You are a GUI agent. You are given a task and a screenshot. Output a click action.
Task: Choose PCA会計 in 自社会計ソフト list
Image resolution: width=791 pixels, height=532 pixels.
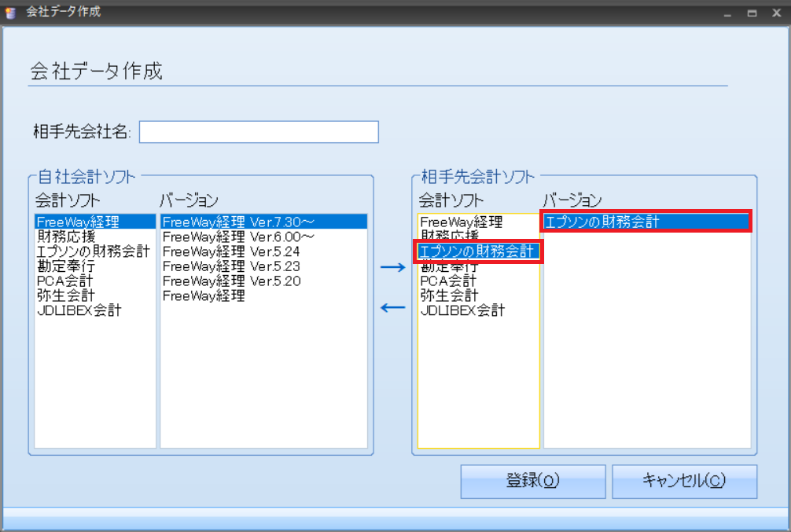coord(64,281)
